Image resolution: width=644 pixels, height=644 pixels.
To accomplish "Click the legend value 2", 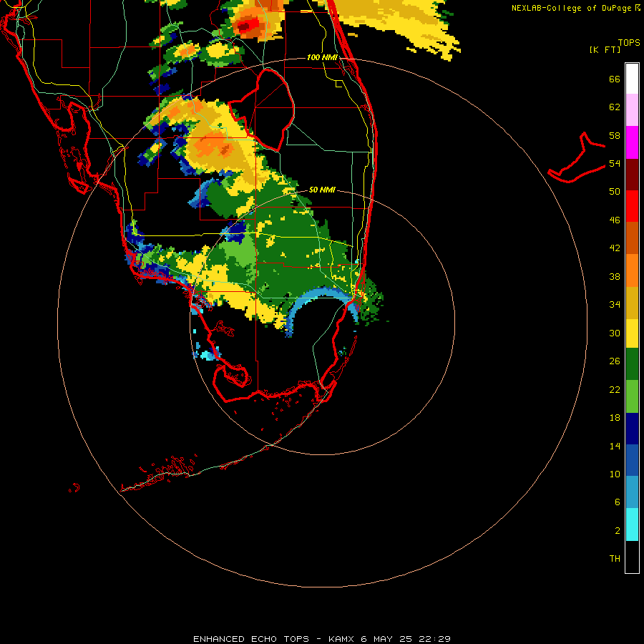I will click(618, 531).
